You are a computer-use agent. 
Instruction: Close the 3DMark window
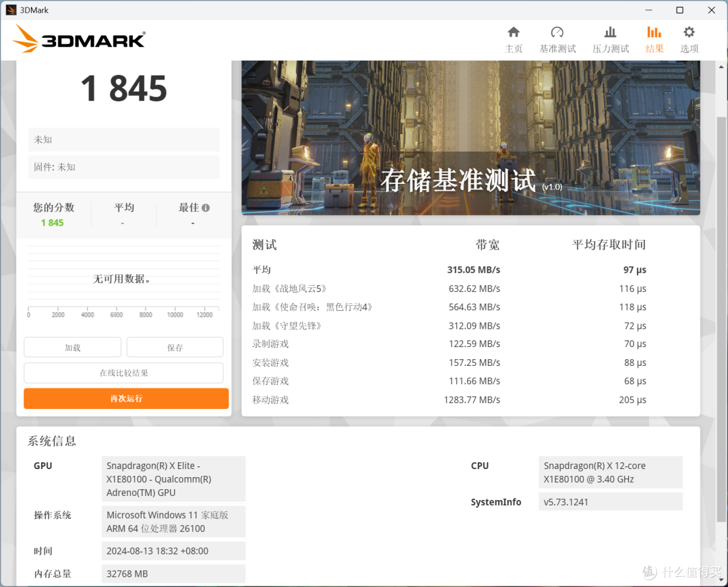[x=711, y=9]
